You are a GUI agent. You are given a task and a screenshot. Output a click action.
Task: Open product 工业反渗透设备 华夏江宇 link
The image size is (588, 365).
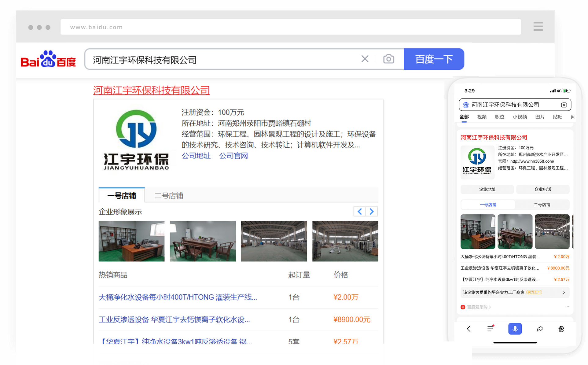pos(174,320)
